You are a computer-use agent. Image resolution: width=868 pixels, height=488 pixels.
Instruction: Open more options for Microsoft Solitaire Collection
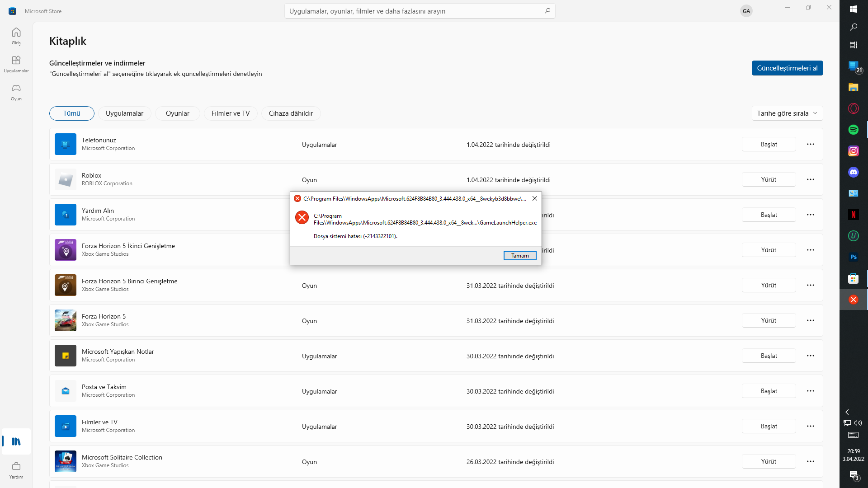coord(811,461)
